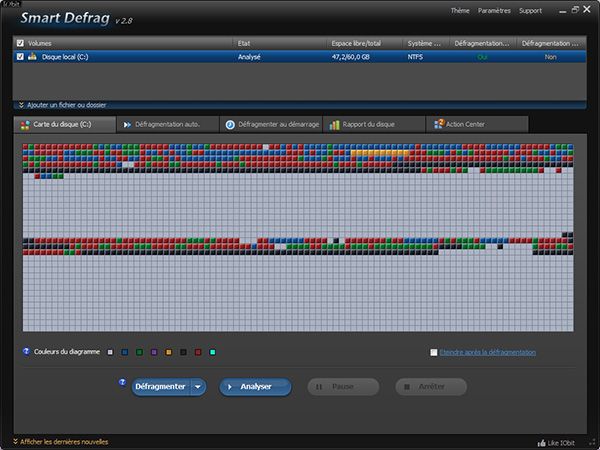Screen dimensions: 600x450
Task: Click help icon next to Défragmenter button
Action: point(122,383)
